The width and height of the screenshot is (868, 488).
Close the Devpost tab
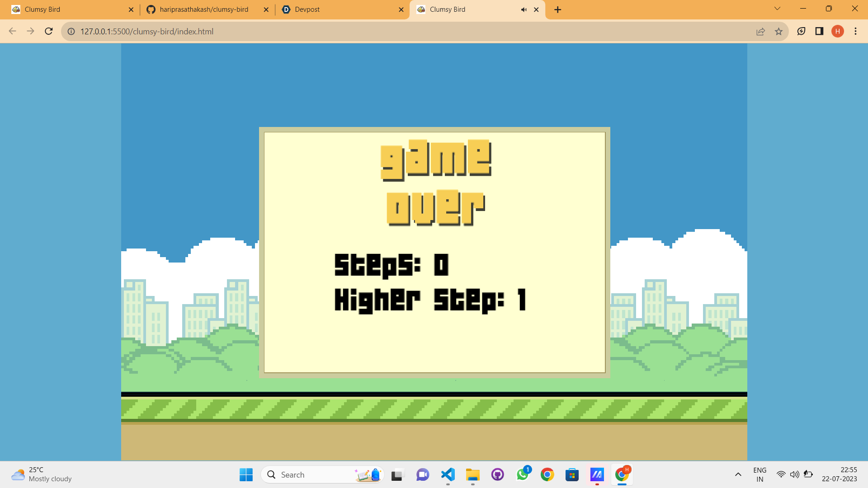[401, 9]
